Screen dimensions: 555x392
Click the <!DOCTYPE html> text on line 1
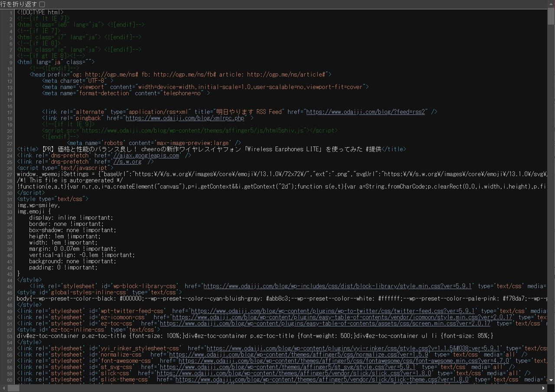click(40, 12)
